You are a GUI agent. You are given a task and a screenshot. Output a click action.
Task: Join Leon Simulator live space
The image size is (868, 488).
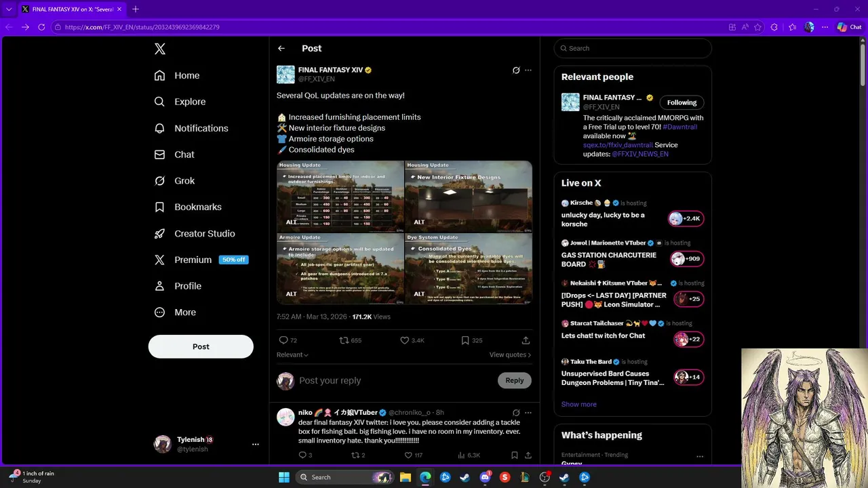pyautogui.click(x=688, y=299)
